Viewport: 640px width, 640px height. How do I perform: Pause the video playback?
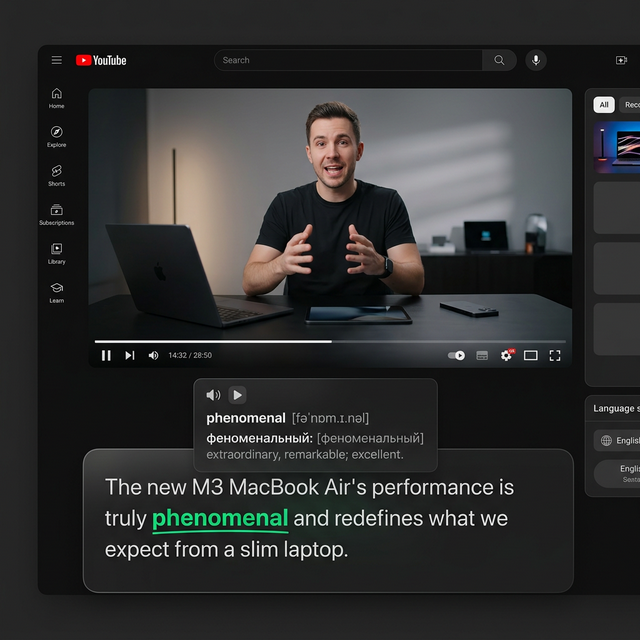[x=106, y=356]
